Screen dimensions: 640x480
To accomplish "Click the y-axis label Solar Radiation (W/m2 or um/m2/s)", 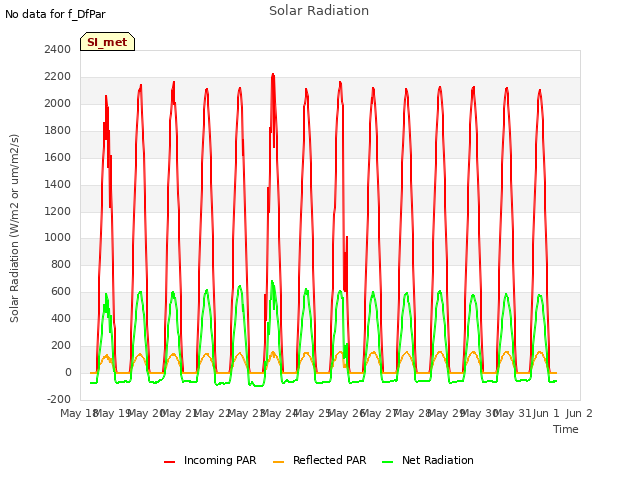I will click(x=14, y=228).
